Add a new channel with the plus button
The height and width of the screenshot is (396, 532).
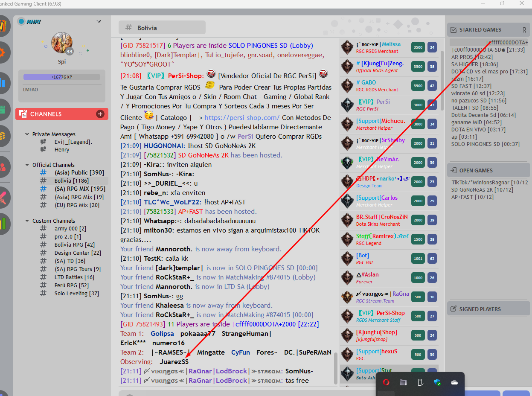(100, 114)
